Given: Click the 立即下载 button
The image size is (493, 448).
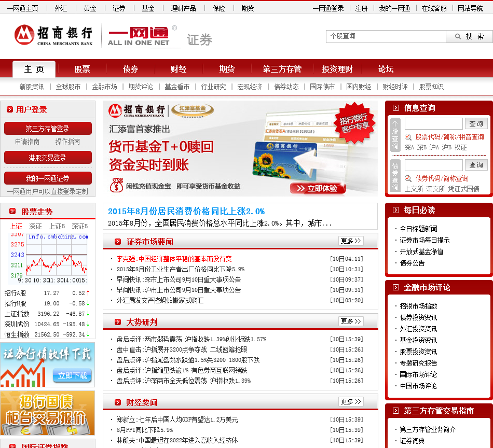Looking at the screenshot, I should point(72,375).
